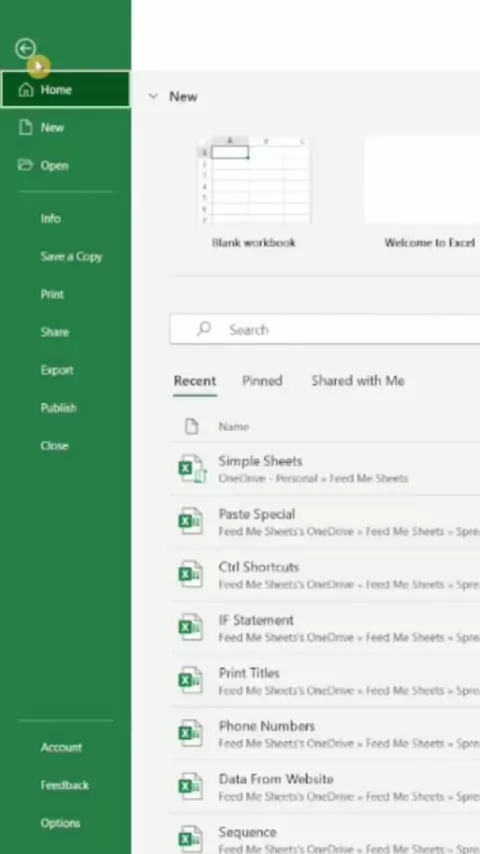Open the Feedback page
The width and height of the screenshot is (480, 854).
click(x=64, y=785)
